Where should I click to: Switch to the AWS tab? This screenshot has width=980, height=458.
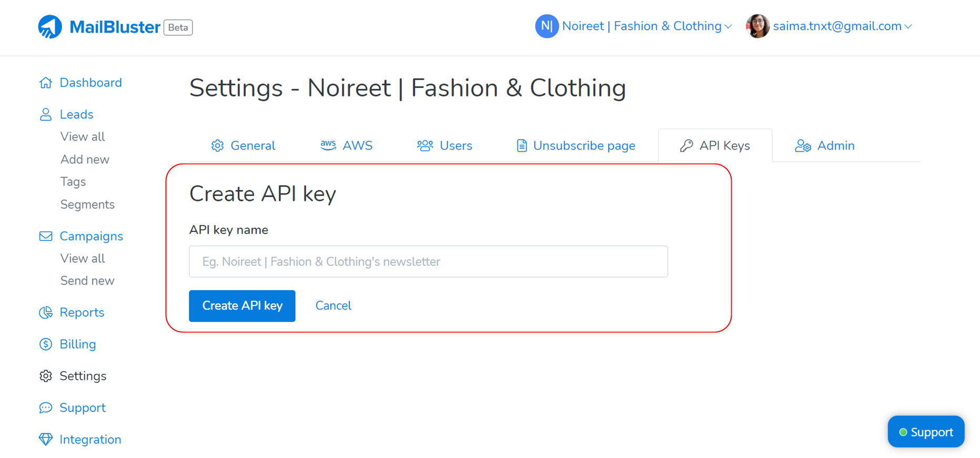click(347, 146)
